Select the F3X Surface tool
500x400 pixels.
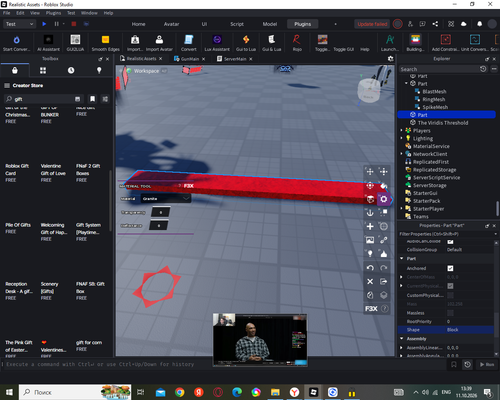(370, 199)
